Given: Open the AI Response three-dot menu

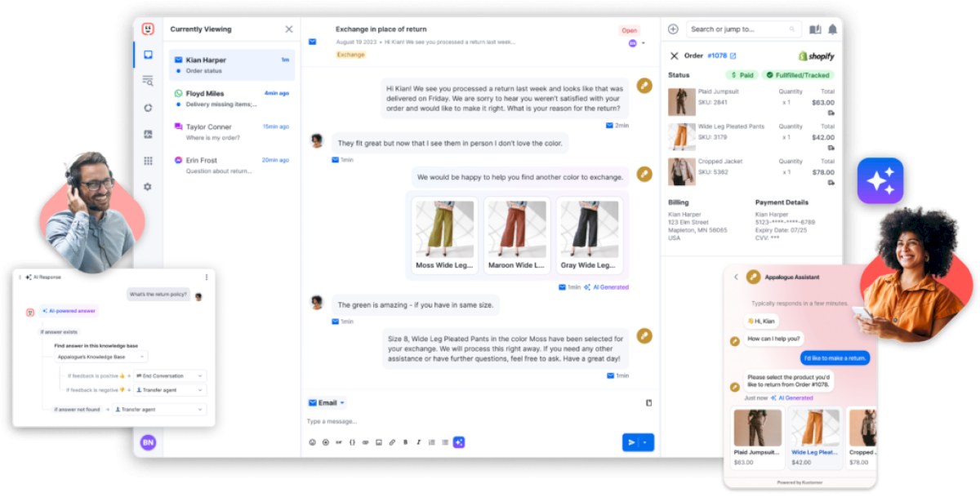Looking at the screenshot, I should point(207,277).
